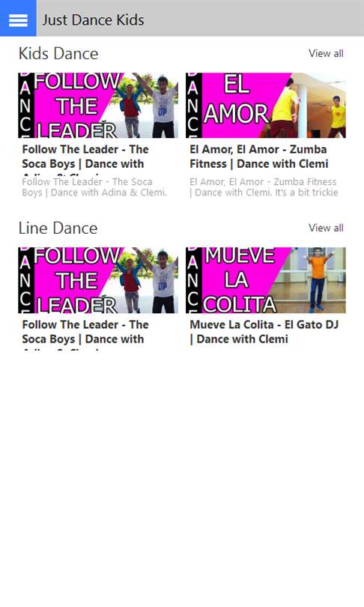View all videos in Kids Dance
This screenshot has height=607, width=364.
pyautogui.click(x=326, y=53)
